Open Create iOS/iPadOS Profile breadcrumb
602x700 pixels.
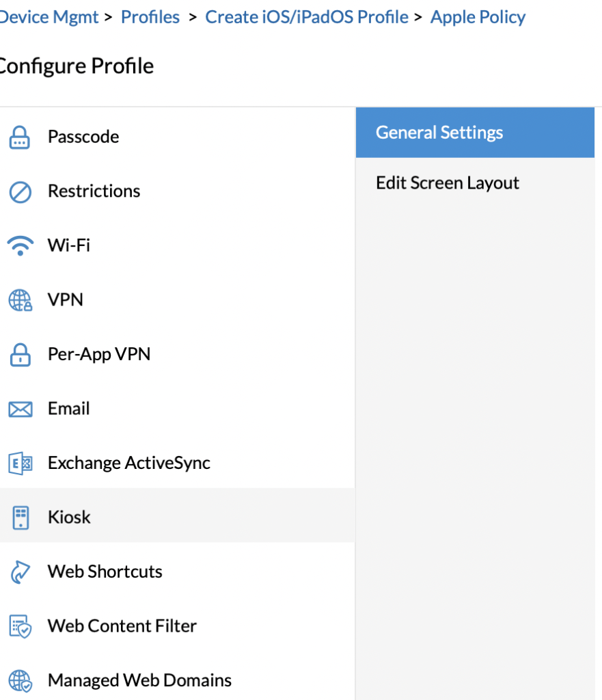307,17
